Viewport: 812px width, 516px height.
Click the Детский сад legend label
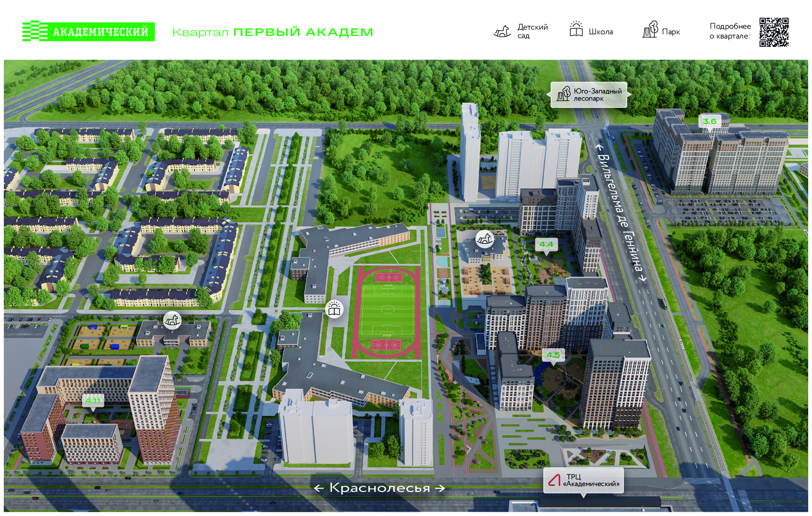coord(532,31)
